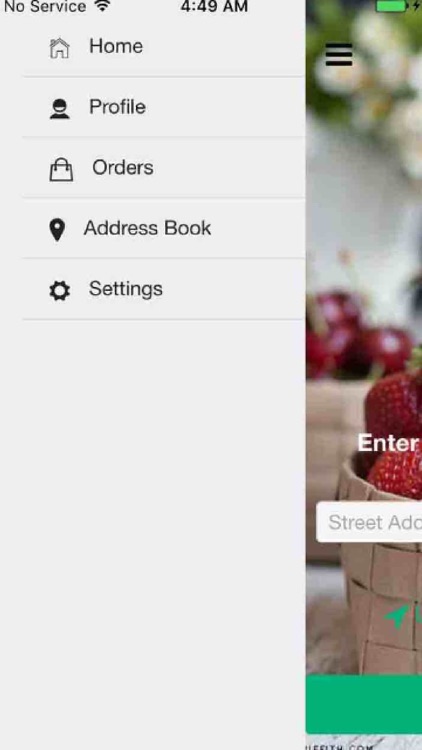Viewport: 422px width, 750px height.
Task: Tap the Wi-Fi status icon
Action: [103, 6]
